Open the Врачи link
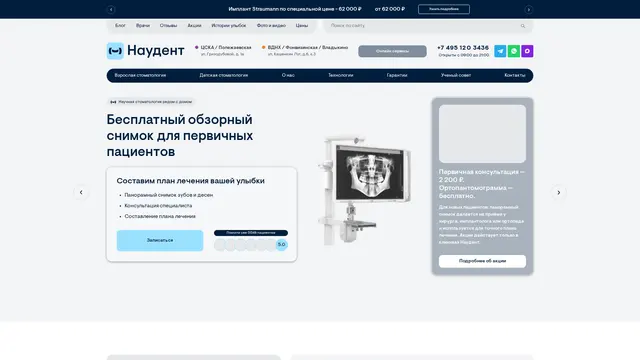 pos(143,25)
